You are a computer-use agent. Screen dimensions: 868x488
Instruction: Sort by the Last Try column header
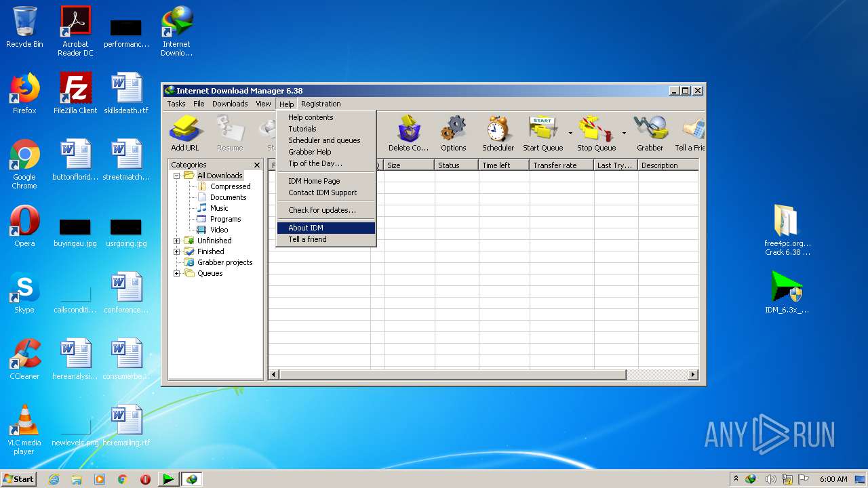[x=616, y=165]
